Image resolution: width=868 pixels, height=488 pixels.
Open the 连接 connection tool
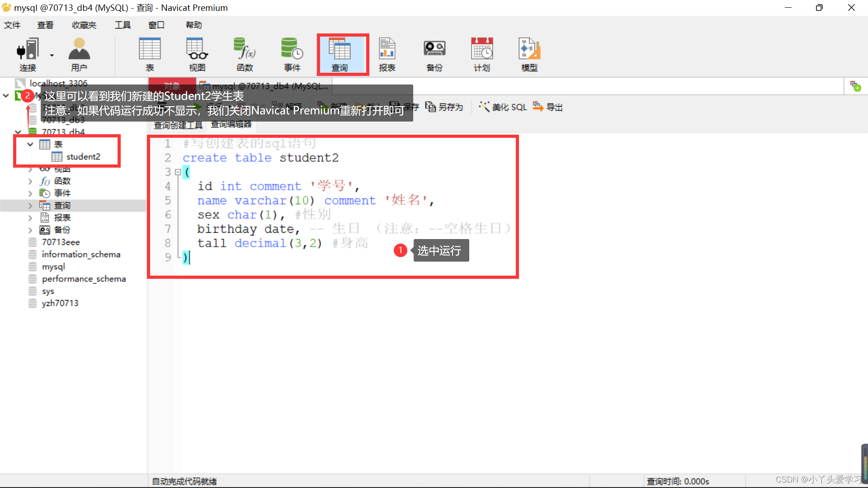(x=27, y=55)
